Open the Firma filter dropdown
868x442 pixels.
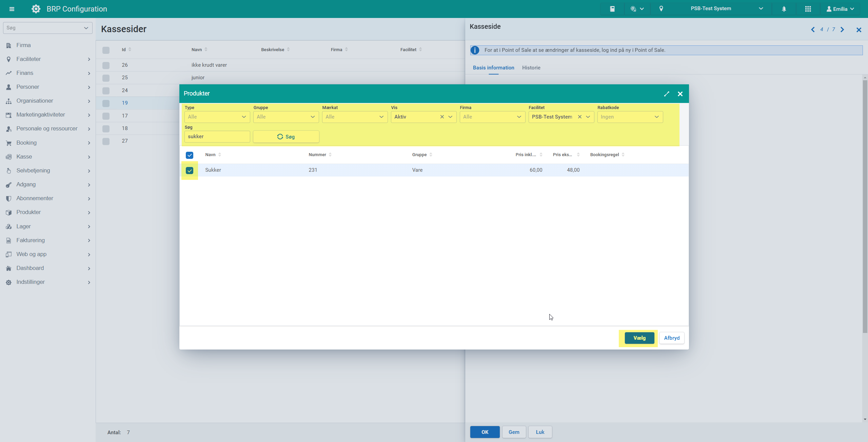492,117
